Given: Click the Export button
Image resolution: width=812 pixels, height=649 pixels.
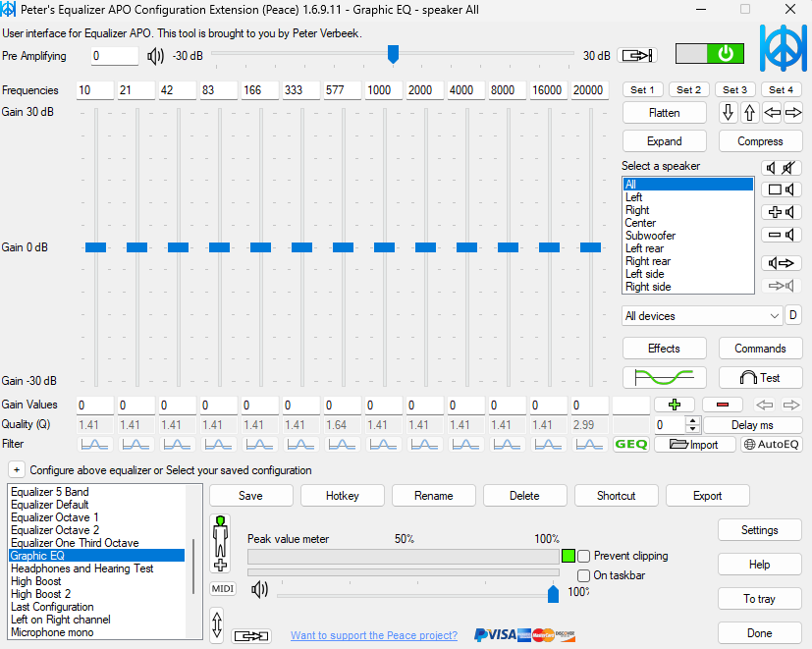Looking at the screenshot, I should click(x=707, y=495).
